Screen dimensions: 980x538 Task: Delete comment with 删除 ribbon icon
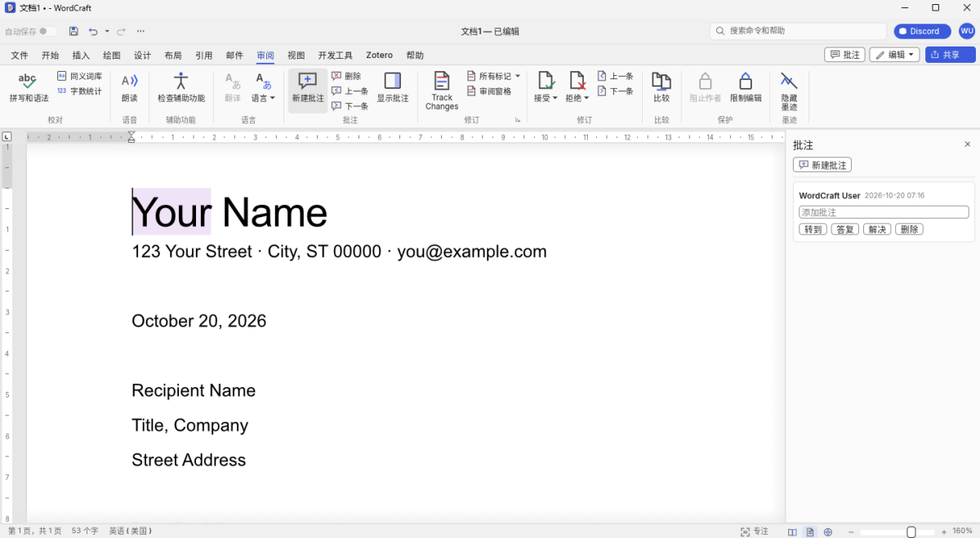pos(346,76)
